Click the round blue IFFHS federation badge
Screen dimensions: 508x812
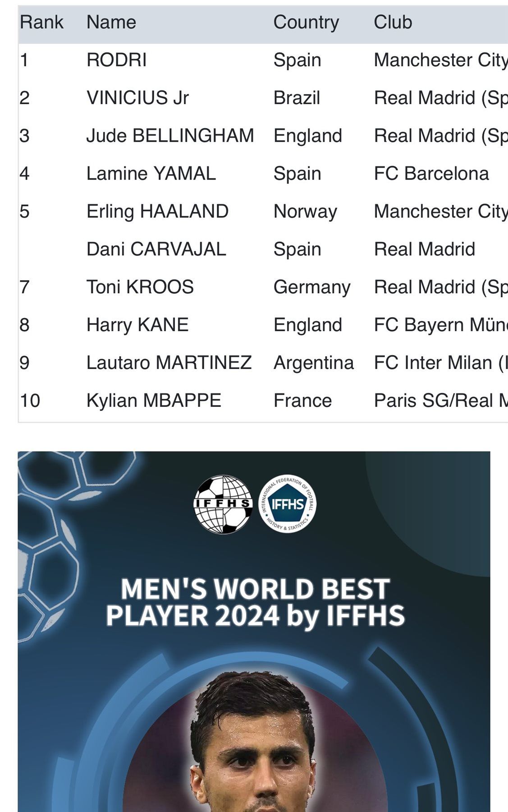(288, 504)
